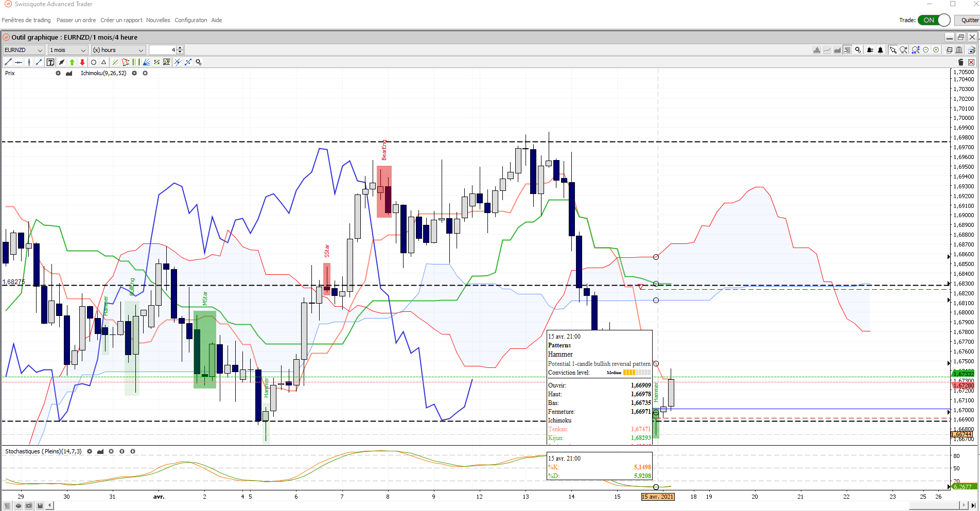Select the green parallel channel tool
This screenshot has width=980, height=511.
point(115,62)
